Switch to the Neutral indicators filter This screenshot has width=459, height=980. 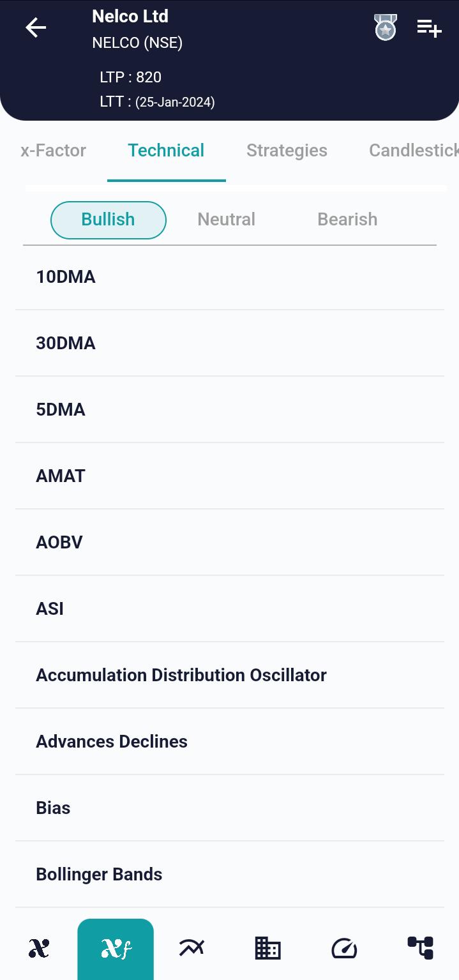(x=226, y=219)
